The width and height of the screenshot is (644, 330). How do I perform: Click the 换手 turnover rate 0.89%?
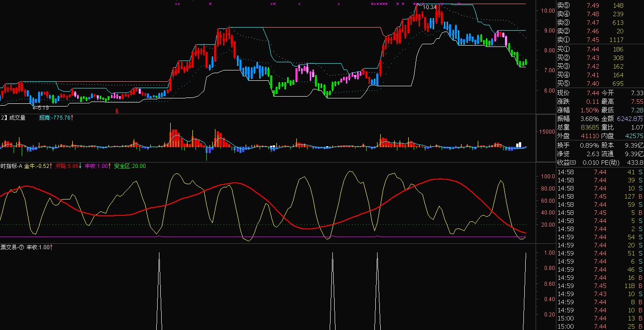tap(589, 145)
